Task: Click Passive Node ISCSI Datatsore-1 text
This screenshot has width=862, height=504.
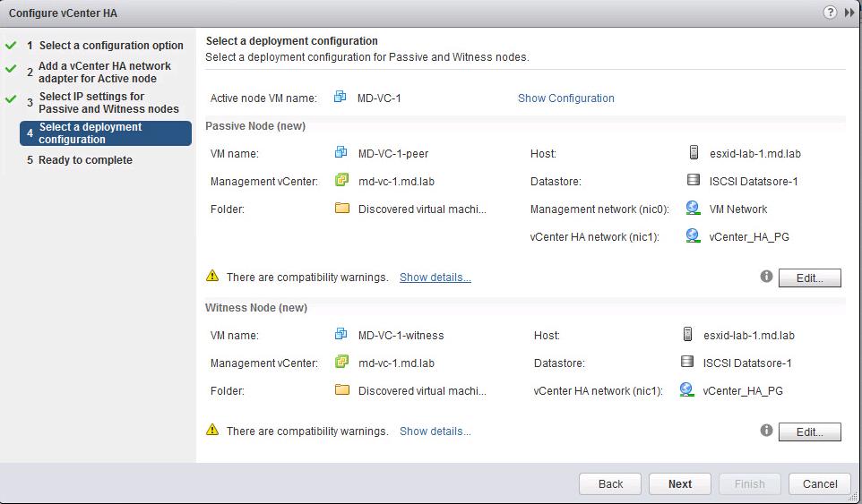Action: [754, 181]
